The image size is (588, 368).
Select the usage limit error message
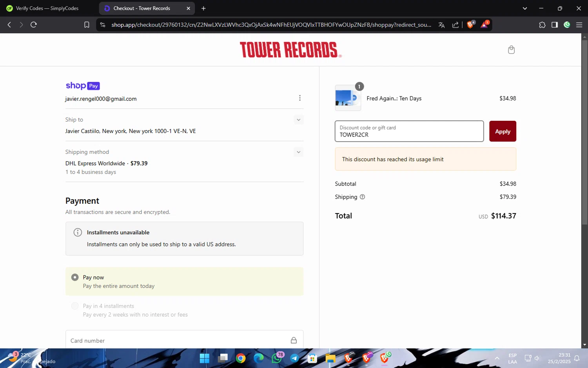click(x=393, y=159)
